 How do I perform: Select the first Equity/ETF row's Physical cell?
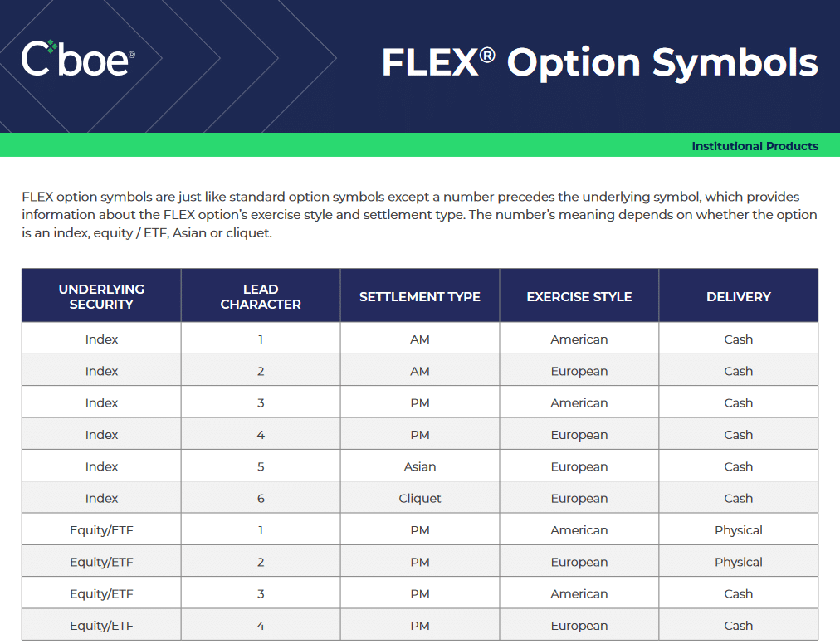(739, 530)
